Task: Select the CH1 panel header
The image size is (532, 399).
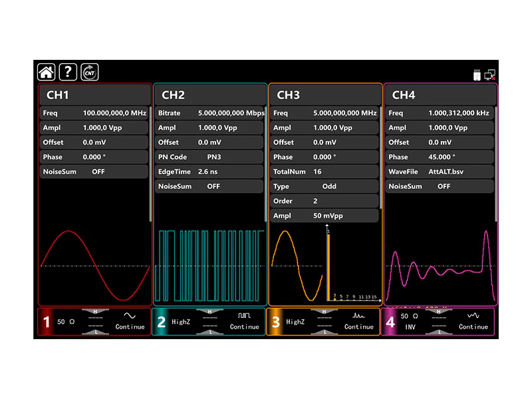Action: (94, 95)
